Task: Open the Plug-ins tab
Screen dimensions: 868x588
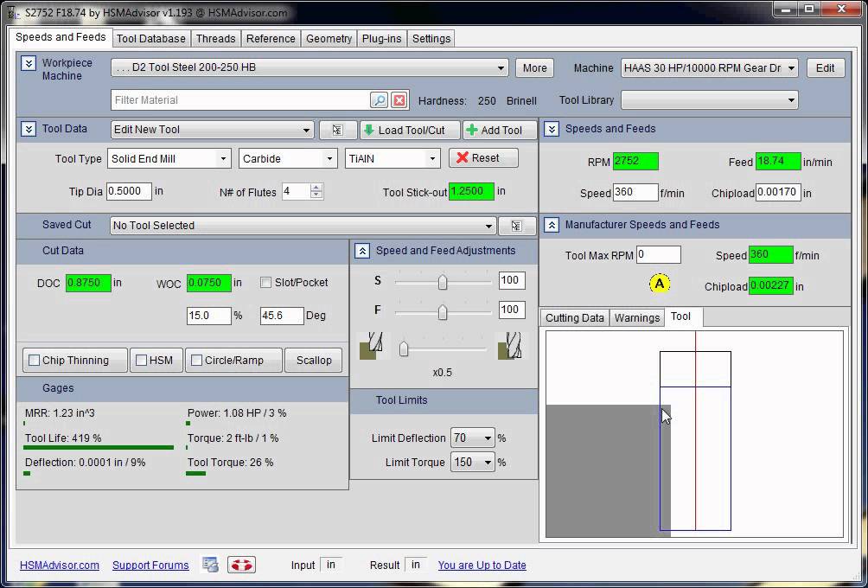Action: click(x=381, y=39)
